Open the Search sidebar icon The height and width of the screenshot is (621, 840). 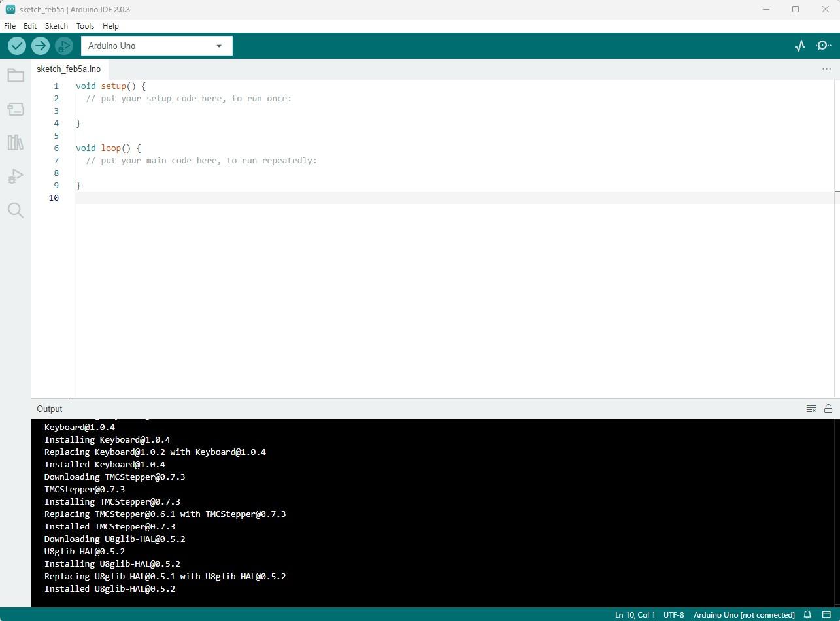click(16, 210)
